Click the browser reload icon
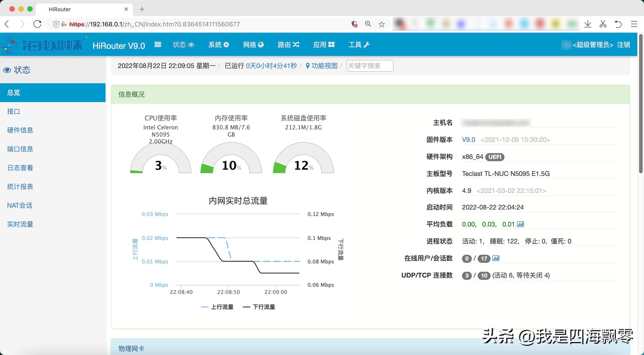The width and height of the screenshot is (644, 355). coord(38,24)
